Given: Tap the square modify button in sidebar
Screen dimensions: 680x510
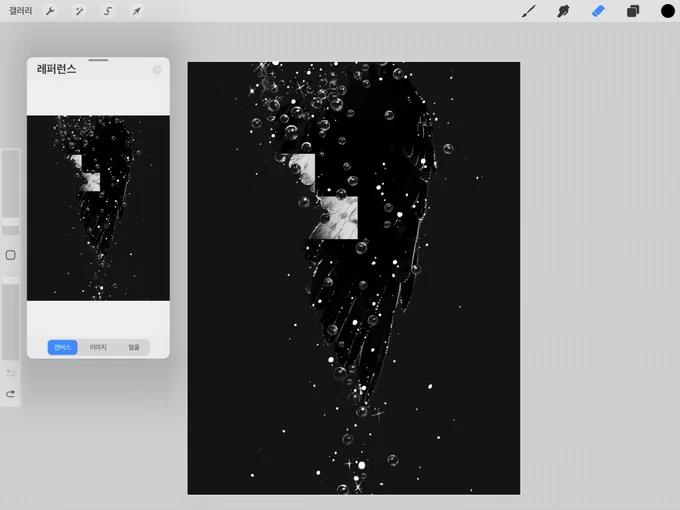Looking at the screenshot, I should click(x=10, y=255).
